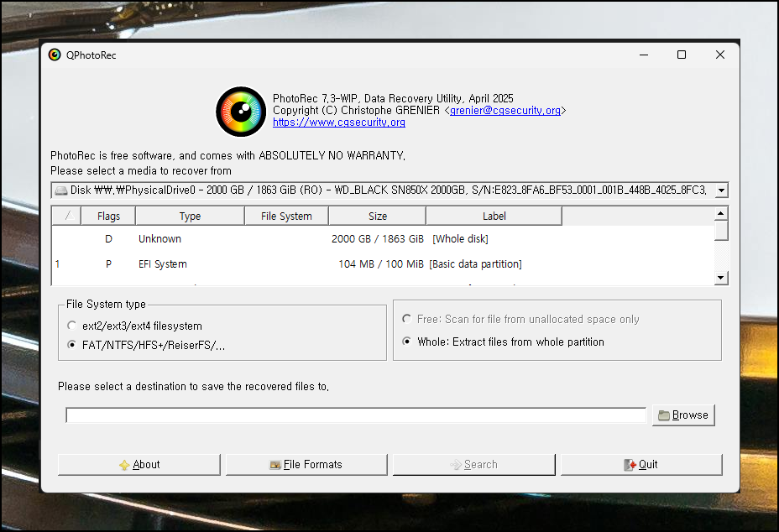Open the File Formats dialog
The image size is (779, 532).
(306, 464)
